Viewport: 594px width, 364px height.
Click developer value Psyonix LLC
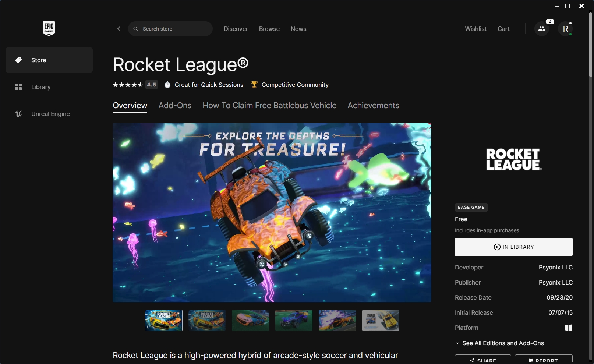coord(555,267)
